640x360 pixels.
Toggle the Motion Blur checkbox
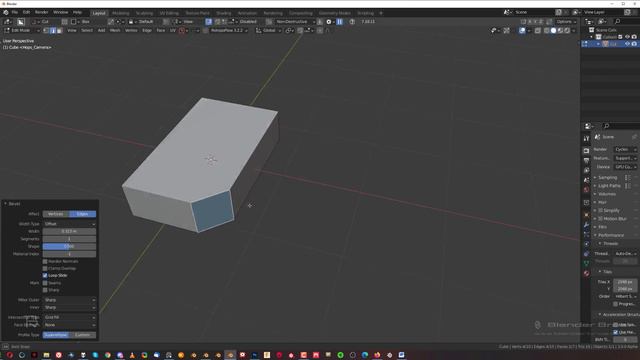600,219
